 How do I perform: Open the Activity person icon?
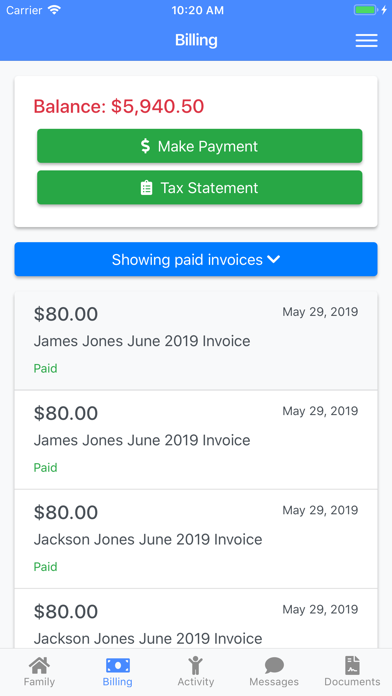coord(195,666)
